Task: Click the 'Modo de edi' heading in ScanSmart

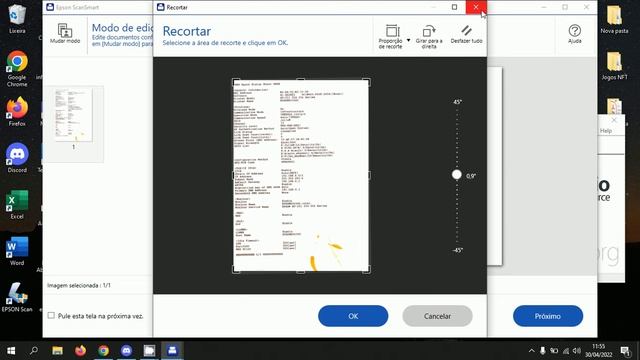Action: point(122,28)
